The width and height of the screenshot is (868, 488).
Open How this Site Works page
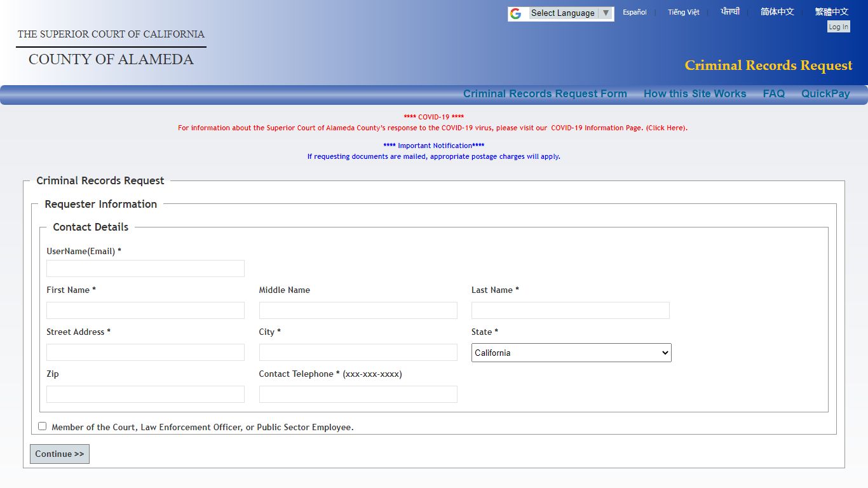695,94
